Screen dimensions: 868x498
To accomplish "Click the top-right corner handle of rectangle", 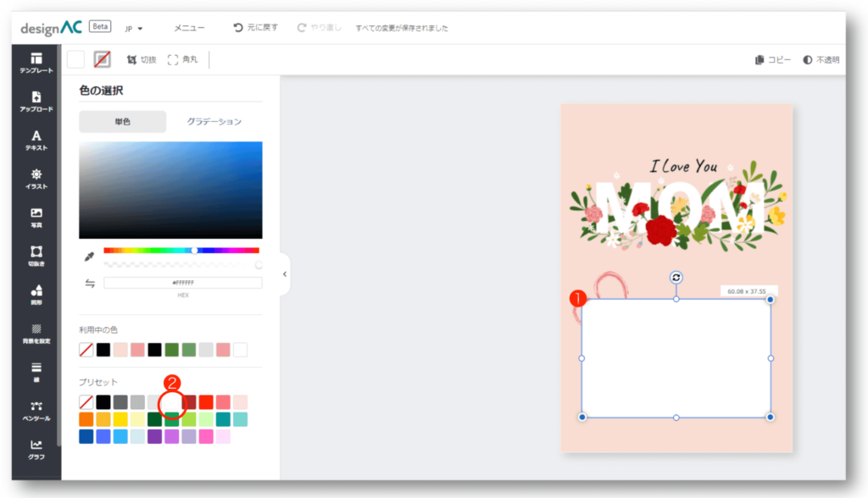I will 770,299.
